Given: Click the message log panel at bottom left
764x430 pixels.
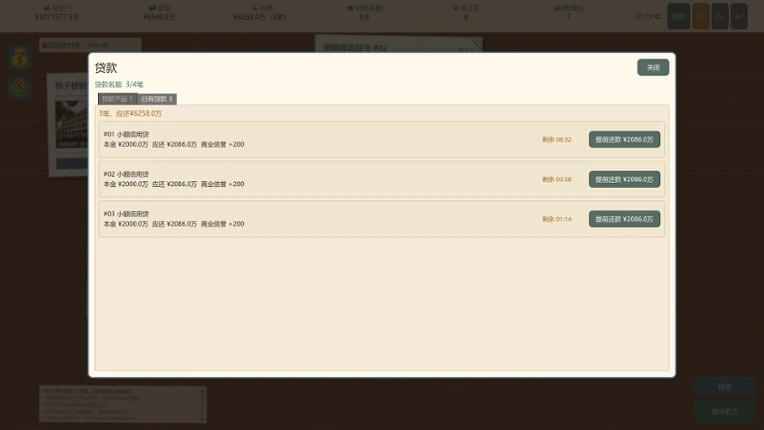Looking at the screenshot, I should [x=123, y=404].
